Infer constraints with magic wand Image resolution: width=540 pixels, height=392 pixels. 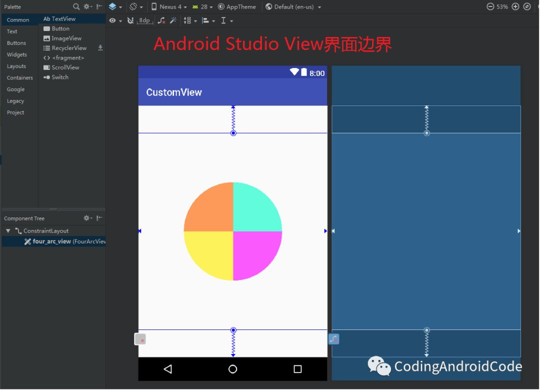coord(173,20)
